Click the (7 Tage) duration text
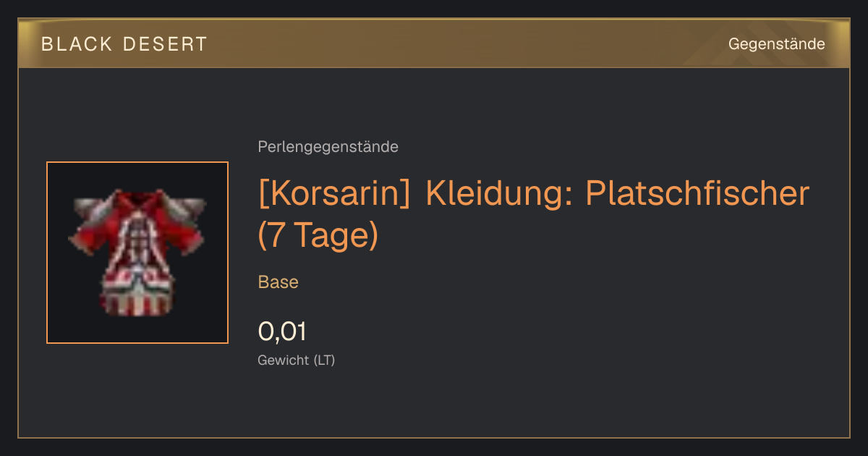The height and width of the screenshot is (456, 868). (318, 236)
